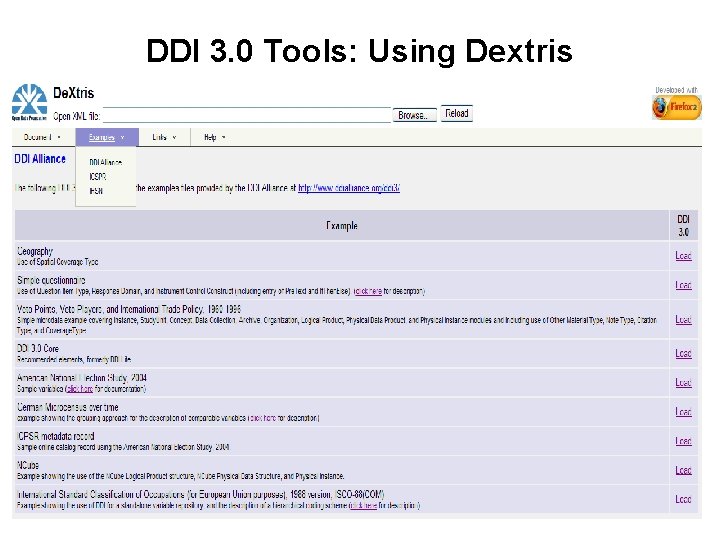Screen dimensions: 720x540
Task: Load the Simple questionnaire example
Action: 683,285
